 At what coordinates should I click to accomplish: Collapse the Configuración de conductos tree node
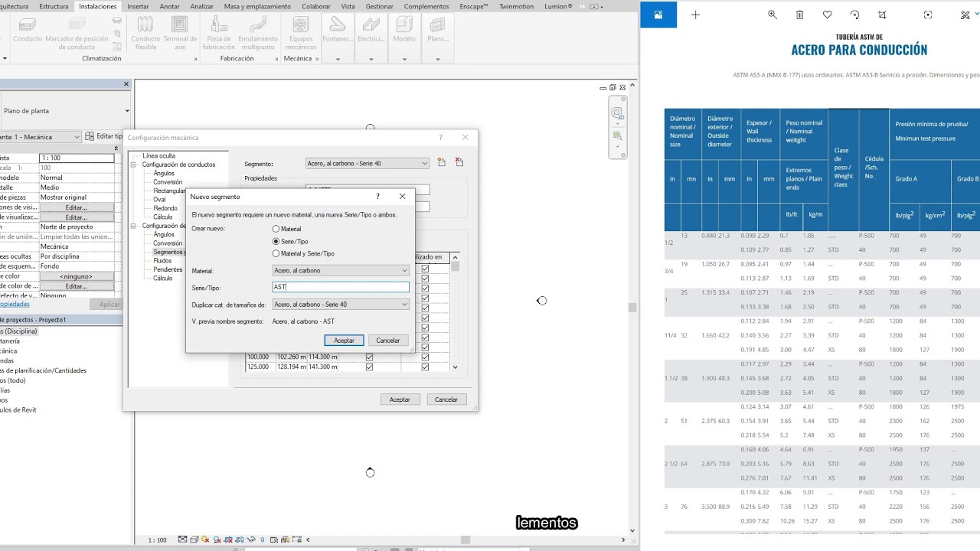(133, 165)
